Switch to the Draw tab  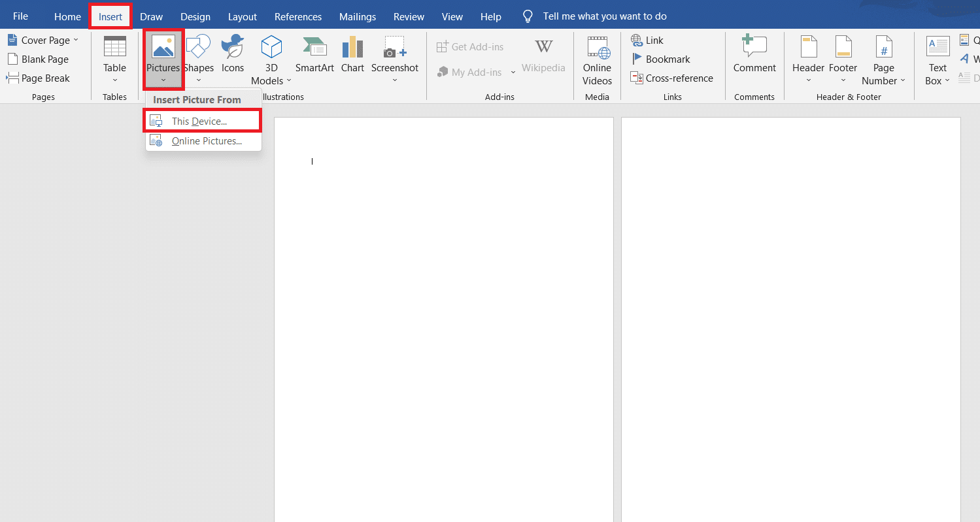click(151, 16)
